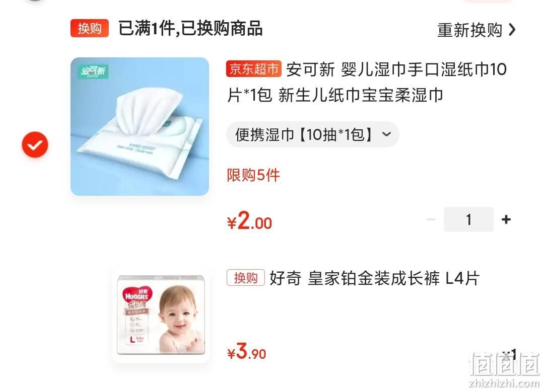Open the 安可新 wet wipes product thumbnail
The image size is (544, 392).
point(140,126)
